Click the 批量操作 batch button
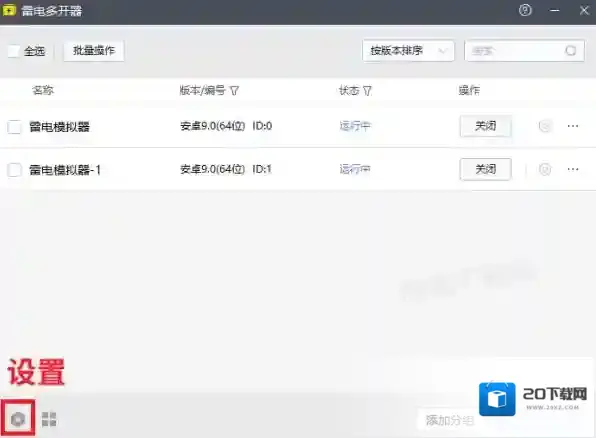This screenshot has height=438, width=596. [x=94, y=51]
